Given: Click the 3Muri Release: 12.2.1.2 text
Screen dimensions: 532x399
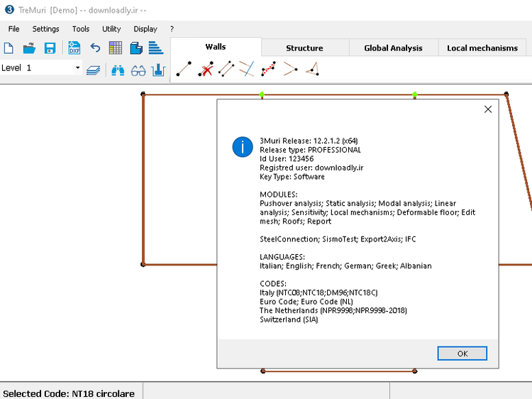Looking at the screenshot, I should [309, 141].
